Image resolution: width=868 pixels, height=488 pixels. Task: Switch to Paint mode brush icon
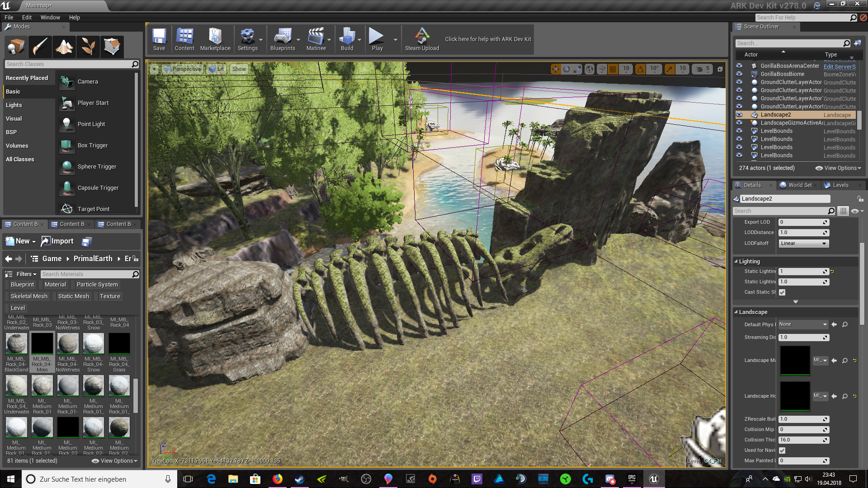(x=40, y=46)
